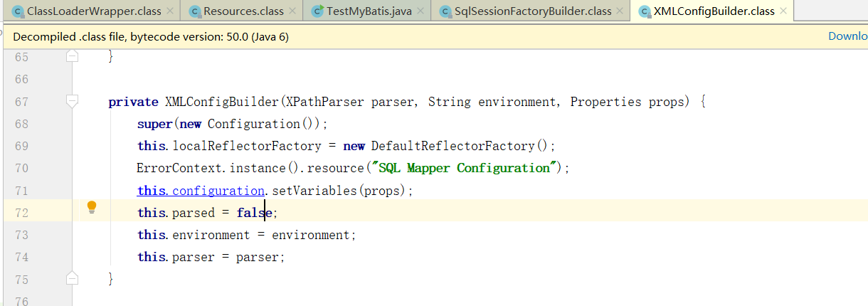The image size is (868, 306).
Task: Click line number 69 in the gutter
Action: coord(21,146)
